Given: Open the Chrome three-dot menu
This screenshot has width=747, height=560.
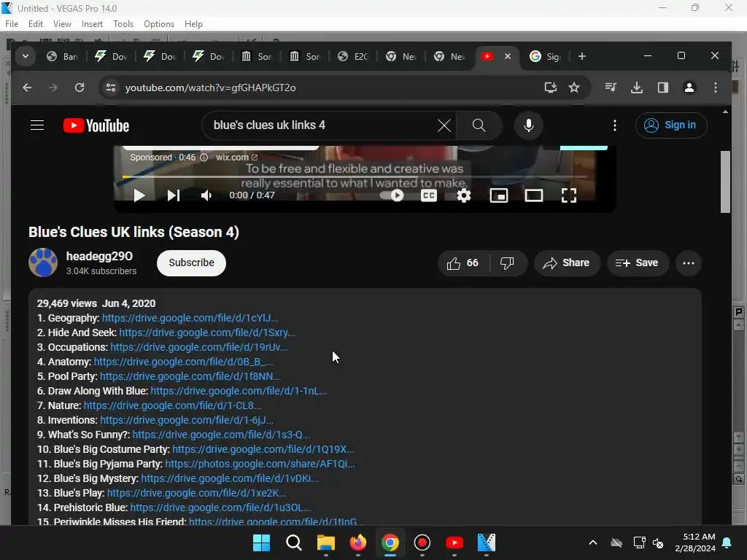Looking at the screenshot, I should [715, 87].
